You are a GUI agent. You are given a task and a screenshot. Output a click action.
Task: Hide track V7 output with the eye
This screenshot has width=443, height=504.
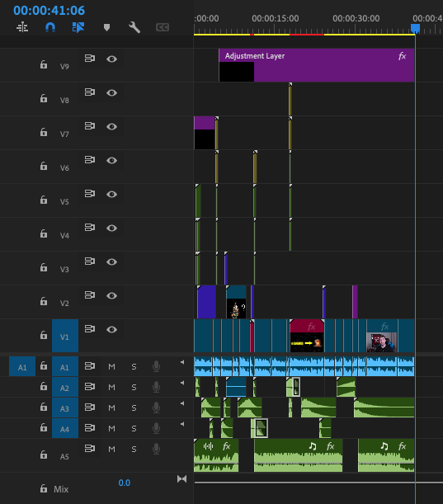point(111,127)
